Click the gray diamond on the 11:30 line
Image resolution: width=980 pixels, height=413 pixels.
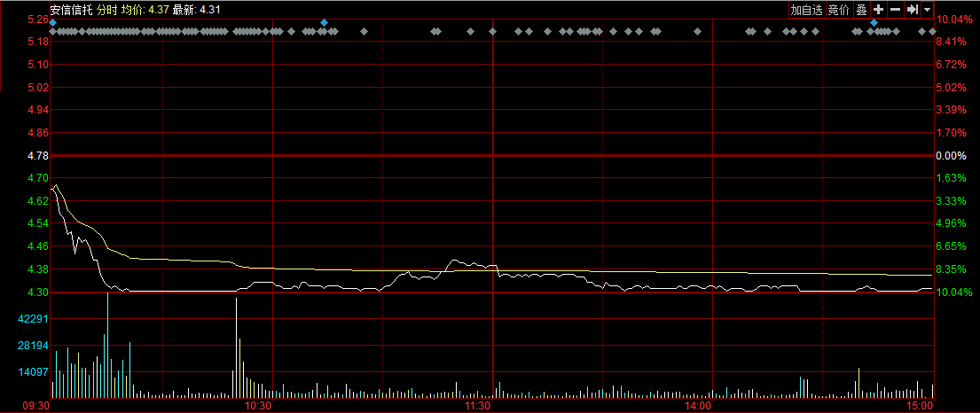[x=492, y=31]
